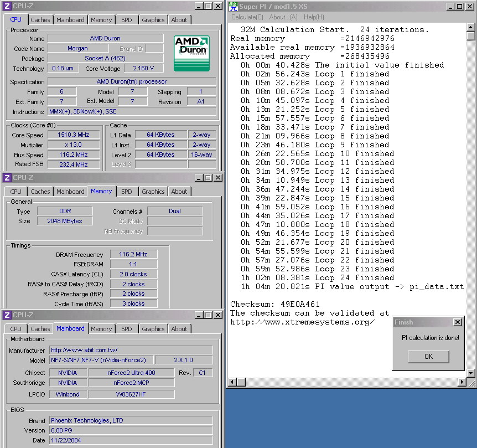Image resolution: width=477 pixels, height=448 pixels.
Task: Open Caches tab in middle CPU-Z window
Action: click(x=40, y=192)
